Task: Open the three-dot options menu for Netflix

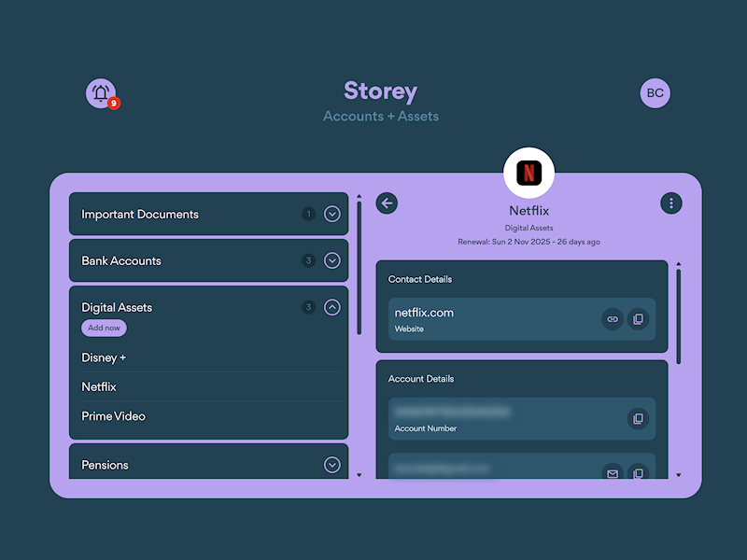Action: [x=671, y=203]
